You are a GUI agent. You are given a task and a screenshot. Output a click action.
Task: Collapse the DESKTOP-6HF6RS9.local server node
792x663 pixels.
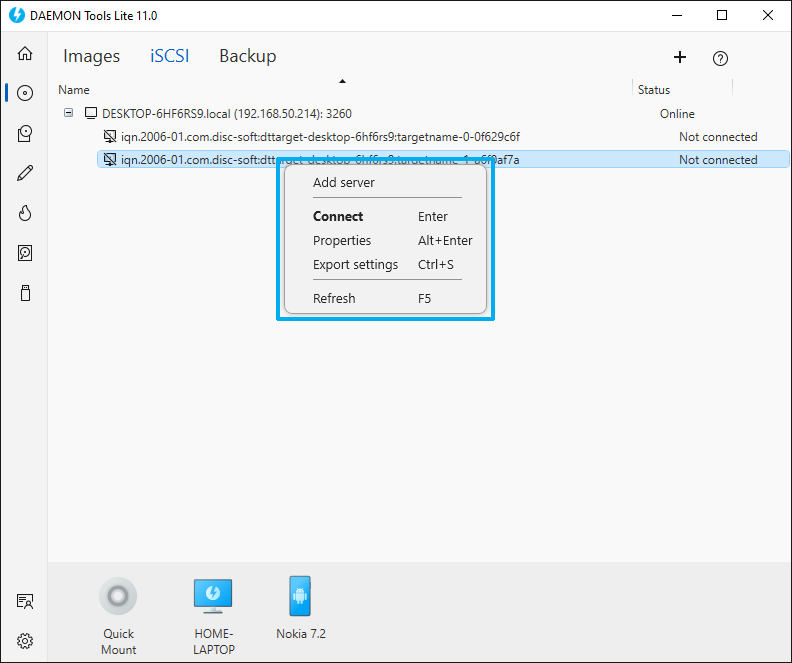click(69, 113)
